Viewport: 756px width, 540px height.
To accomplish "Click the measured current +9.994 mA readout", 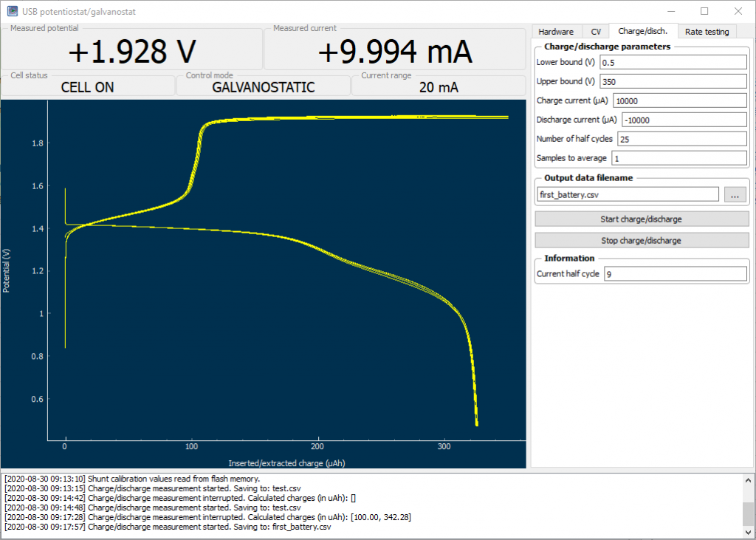I will pos(395,52).
